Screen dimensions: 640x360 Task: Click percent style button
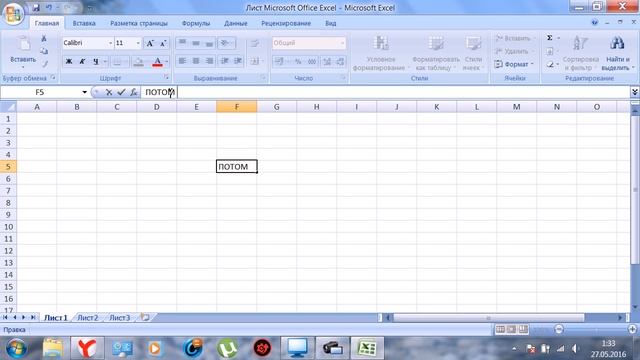pos(298,62)
